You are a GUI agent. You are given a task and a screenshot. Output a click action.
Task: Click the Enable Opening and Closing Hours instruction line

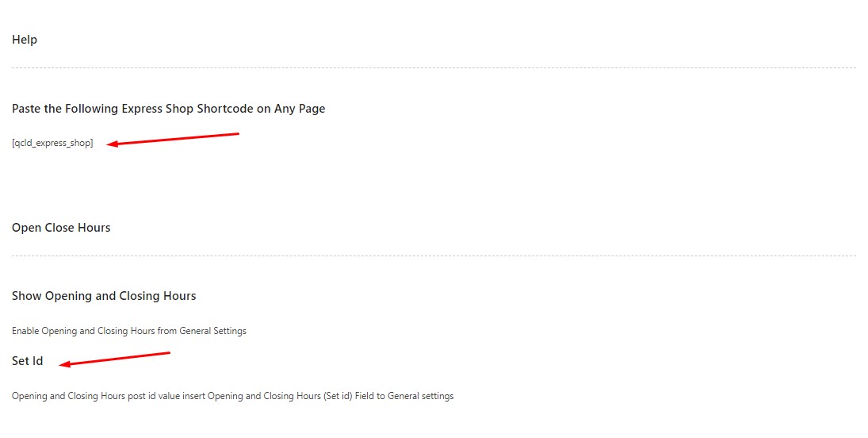pos(128,331)
